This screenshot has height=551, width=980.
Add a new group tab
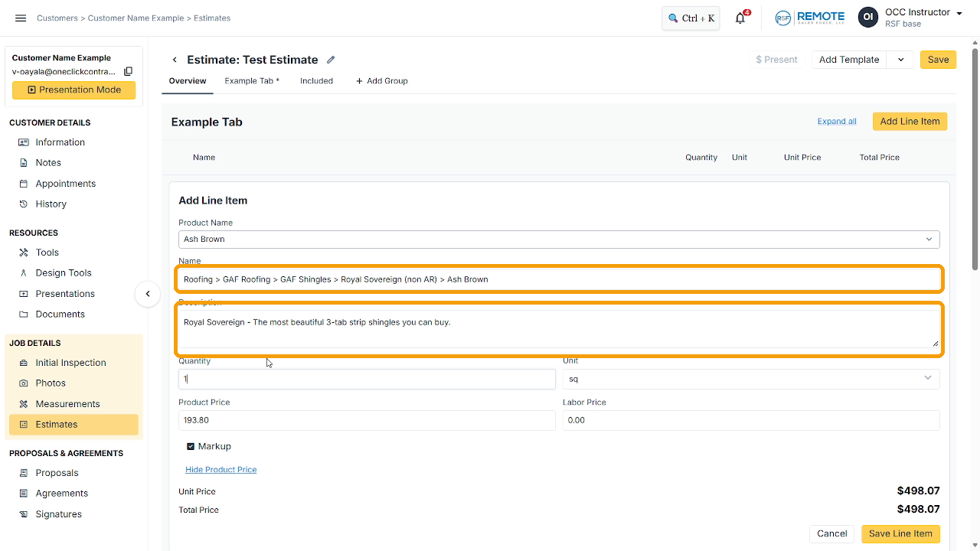click(x=381, y=81)
